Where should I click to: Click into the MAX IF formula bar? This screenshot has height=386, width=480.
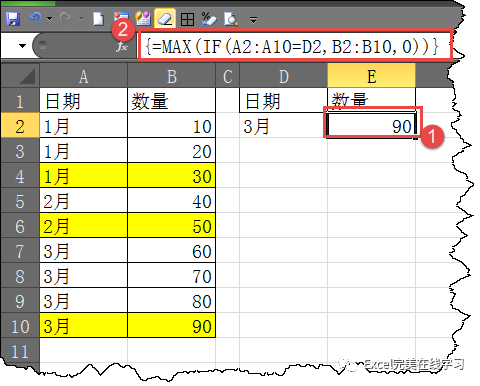click(295, 46)
